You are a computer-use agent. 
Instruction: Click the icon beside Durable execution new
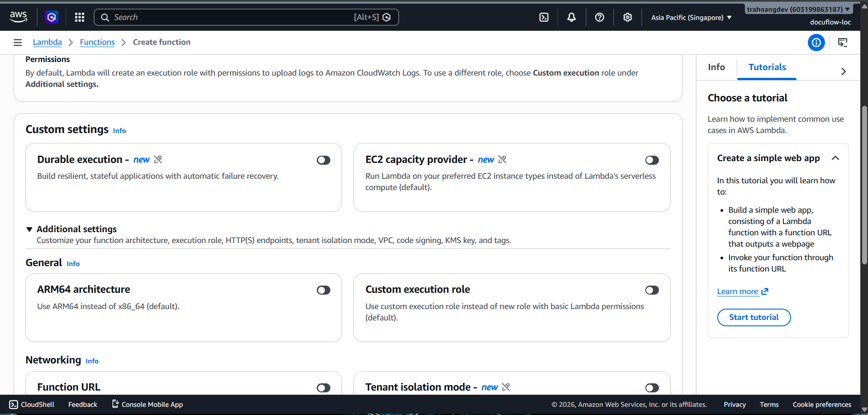(x=158, y=159)
